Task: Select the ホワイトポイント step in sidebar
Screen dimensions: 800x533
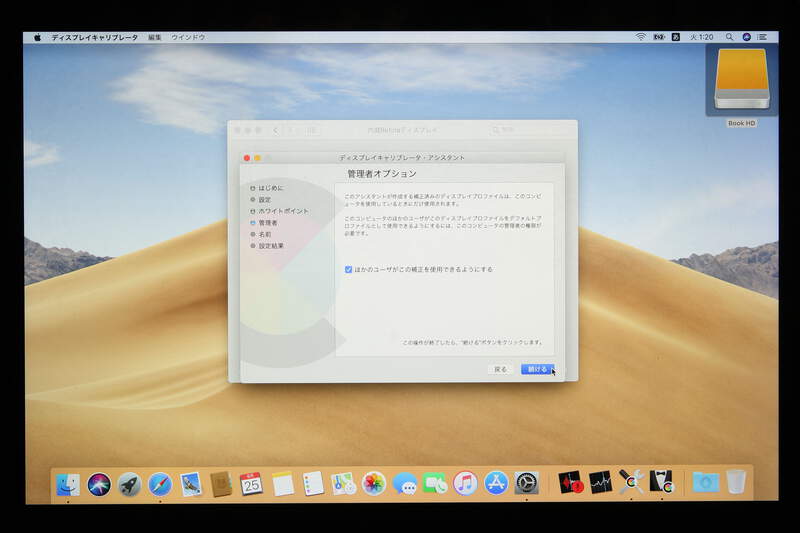Action: (279, 211)
